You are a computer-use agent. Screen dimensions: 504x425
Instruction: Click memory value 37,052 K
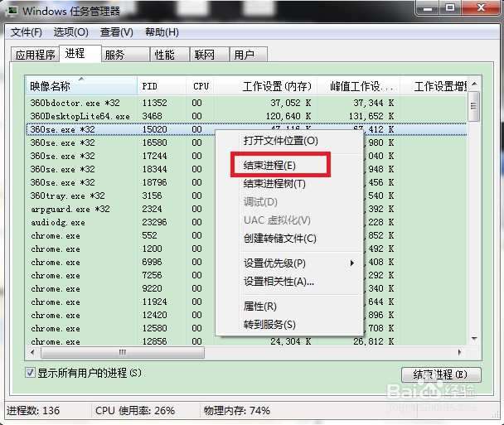click(x=291, y=103)
